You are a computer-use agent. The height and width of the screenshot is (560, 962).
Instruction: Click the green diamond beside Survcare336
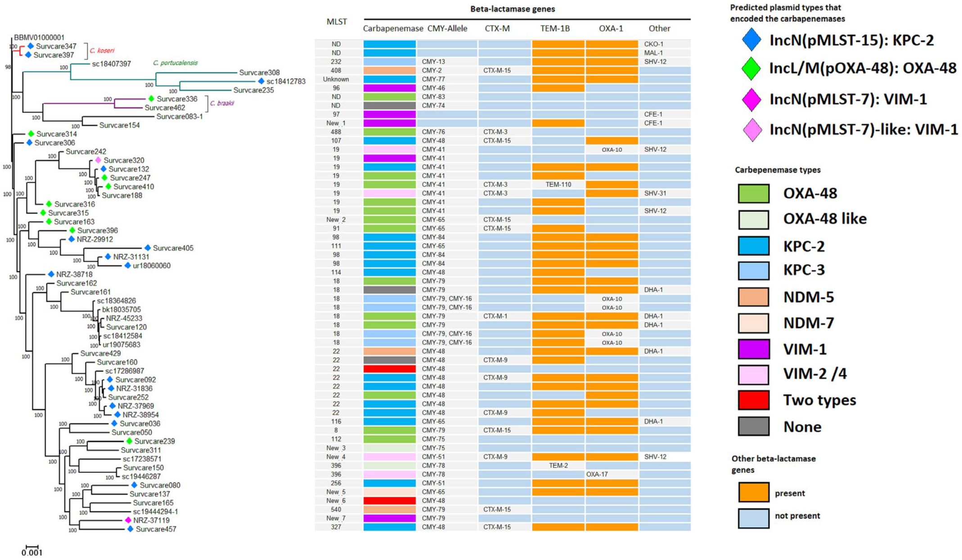pos(151,99)
